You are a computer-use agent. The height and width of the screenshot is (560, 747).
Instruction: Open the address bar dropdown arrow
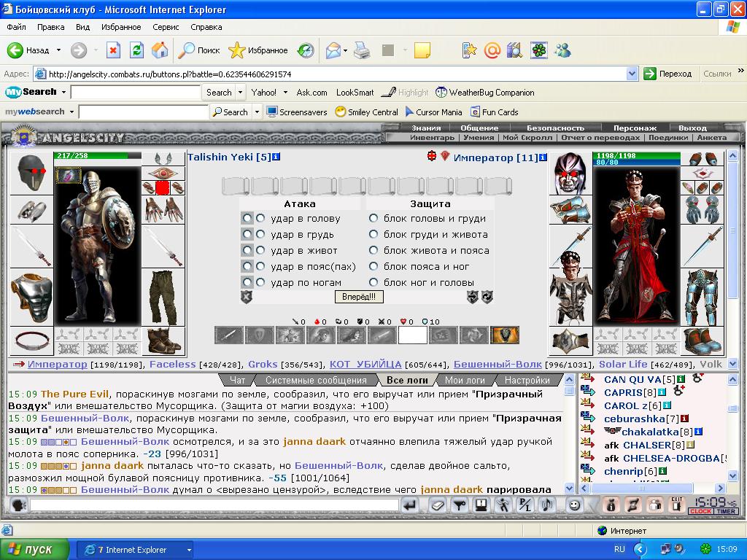coord(632,74)
